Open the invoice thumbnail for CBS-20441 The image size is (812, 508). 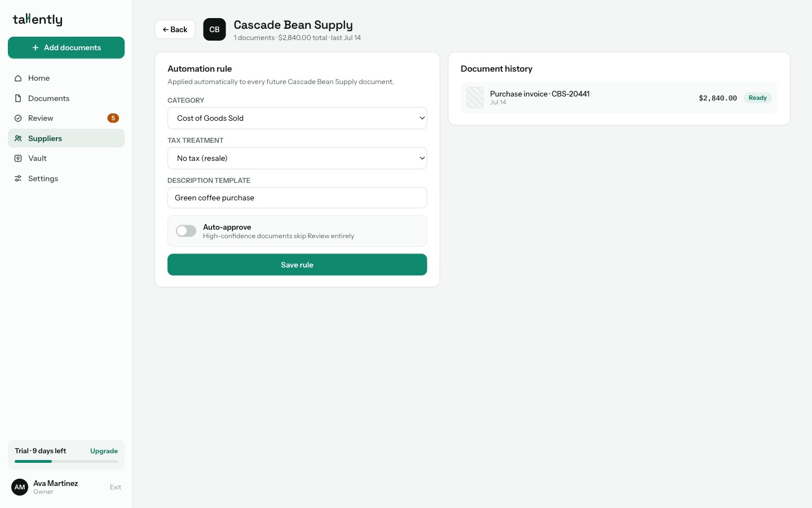click(x=475, y=98)
